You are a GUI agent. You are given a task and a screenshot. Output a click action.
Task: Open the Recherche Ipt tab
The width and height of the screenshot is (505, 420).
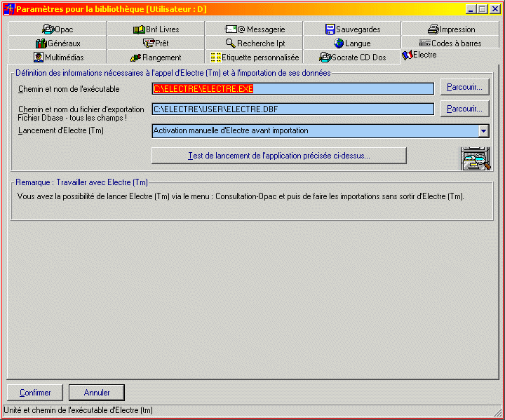point(255,43)
